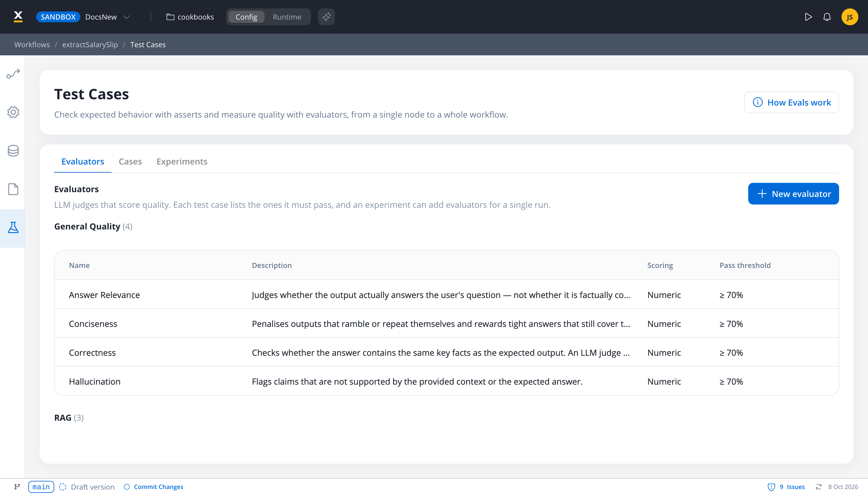This screenshot has width=868, height=495.
Task: Open the Experiments tab
Action: (182, 161)
